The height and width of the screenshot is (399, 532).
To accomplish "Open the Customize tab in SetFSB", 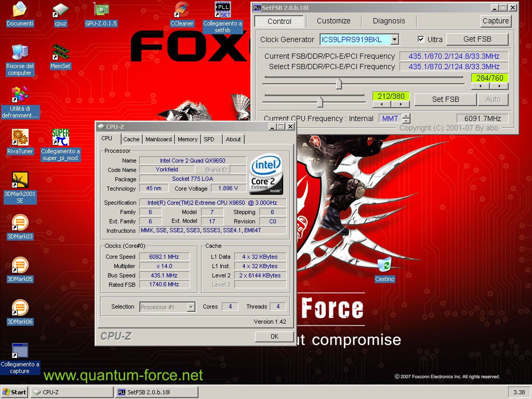I will click(x=334, y=21).
